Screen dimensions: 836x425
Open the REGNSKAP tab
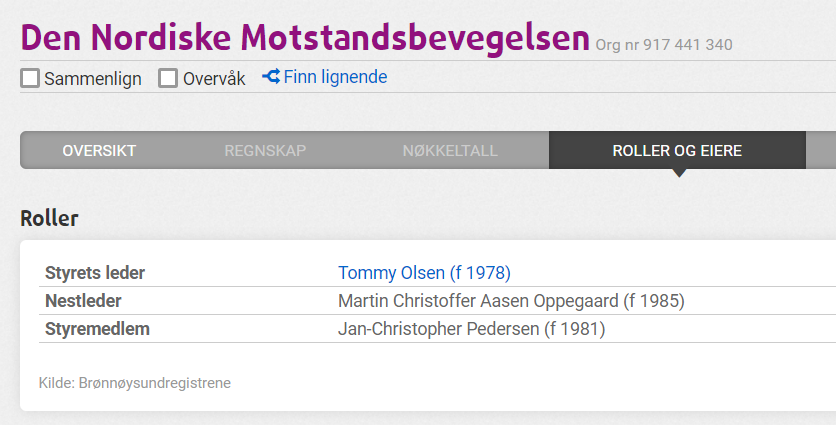pos(265,151)
